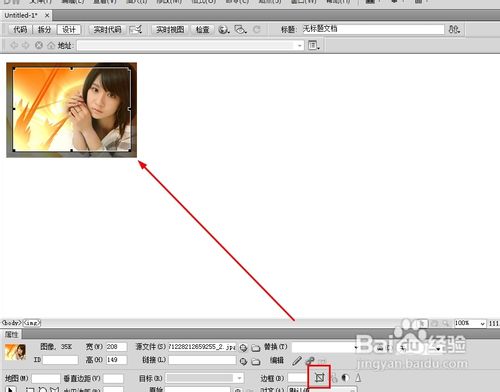Click the 宽 width field showing 208
Viewport: 500px width, 392px height.
[116, 347]
